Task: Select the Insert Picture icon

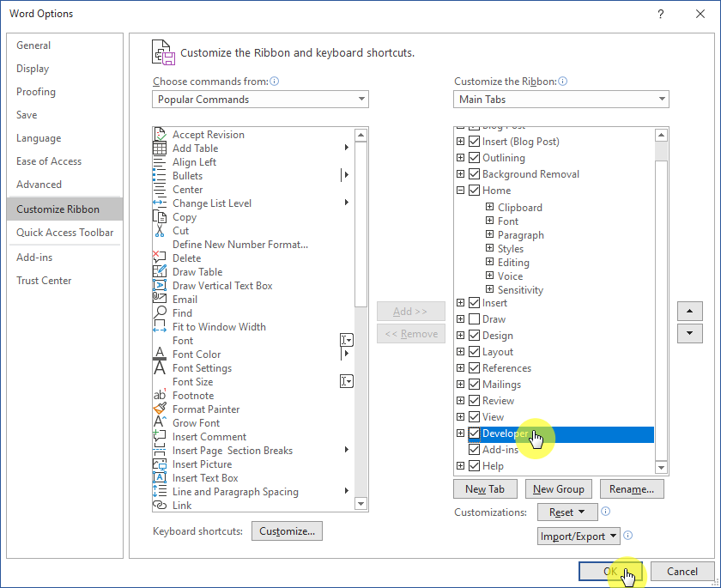Action: click(160, 464)
